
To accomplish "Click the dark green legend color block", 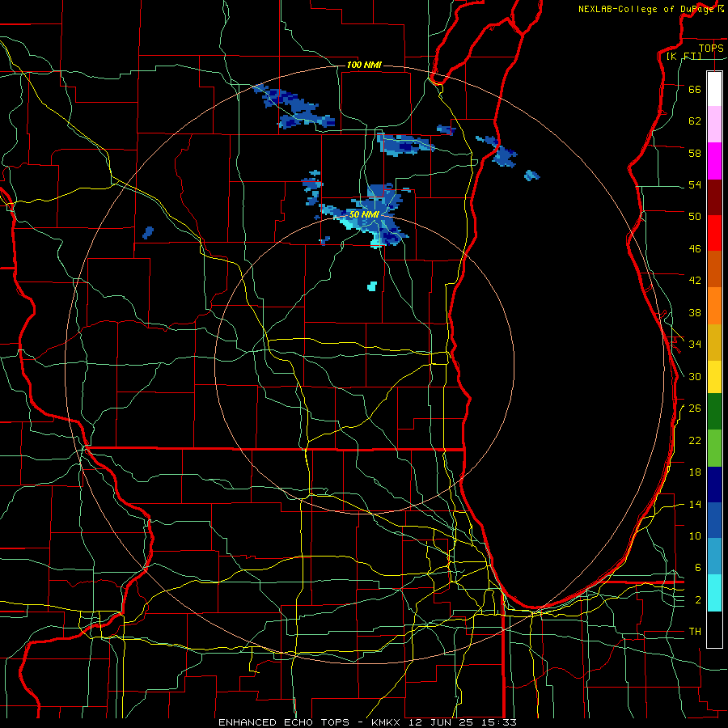I will tap(714, 412).
